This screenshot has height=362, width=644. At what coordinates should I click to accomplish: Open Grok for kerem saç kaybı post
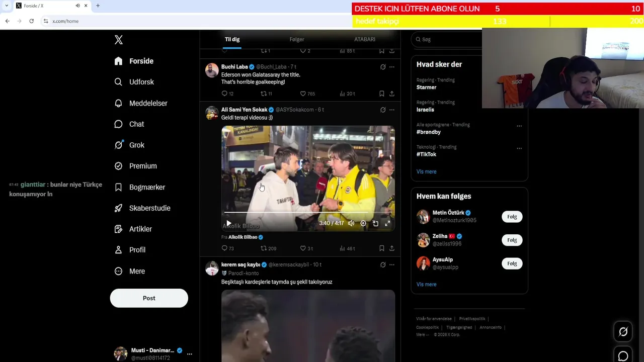tap(383, 264)
